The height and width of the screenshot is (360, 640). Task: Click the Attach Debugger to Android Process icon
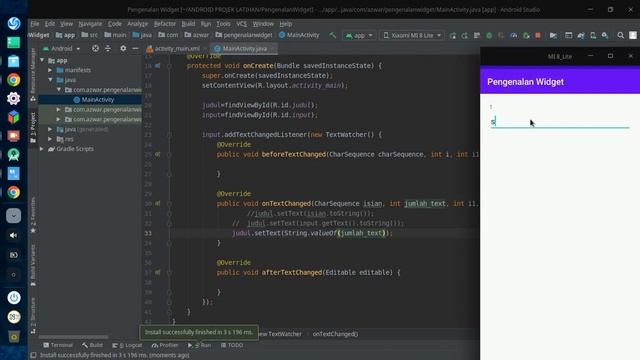pos(526,36)
